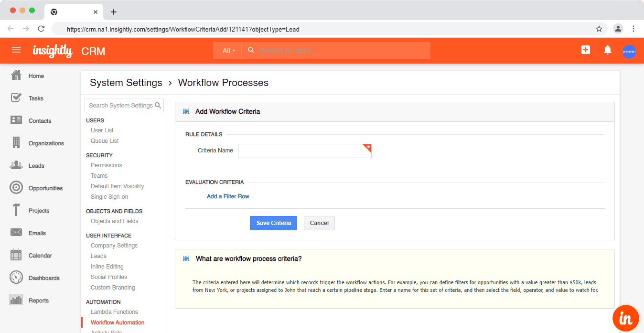
Task: Open Leads from the left navigation
Action: pos(36,165)
